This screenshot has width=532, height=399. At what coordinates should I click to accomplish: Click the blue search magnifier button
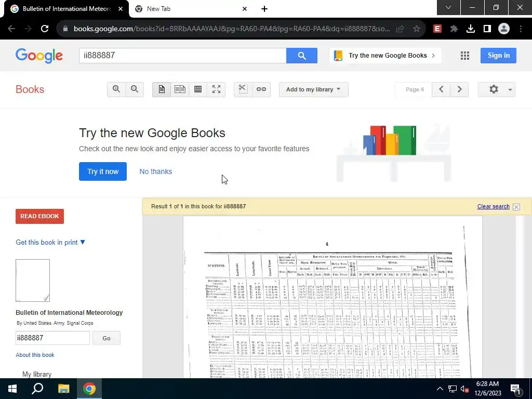[302, 55]
